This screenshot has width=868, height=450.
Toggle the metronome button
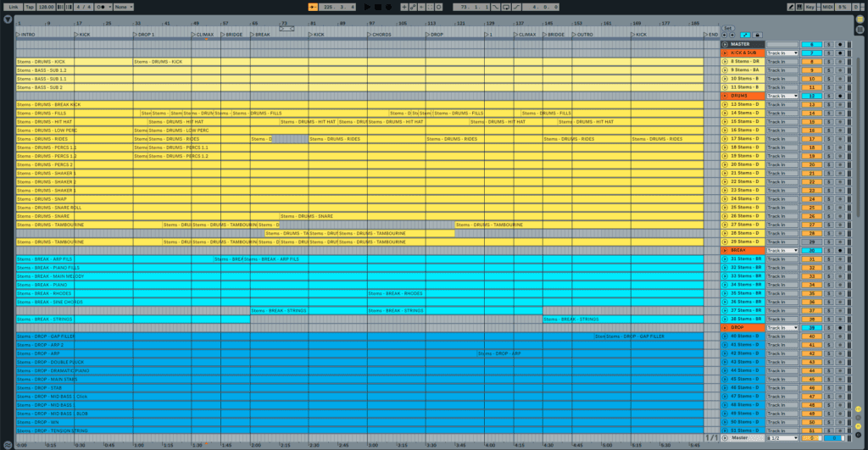pos(102,7)
